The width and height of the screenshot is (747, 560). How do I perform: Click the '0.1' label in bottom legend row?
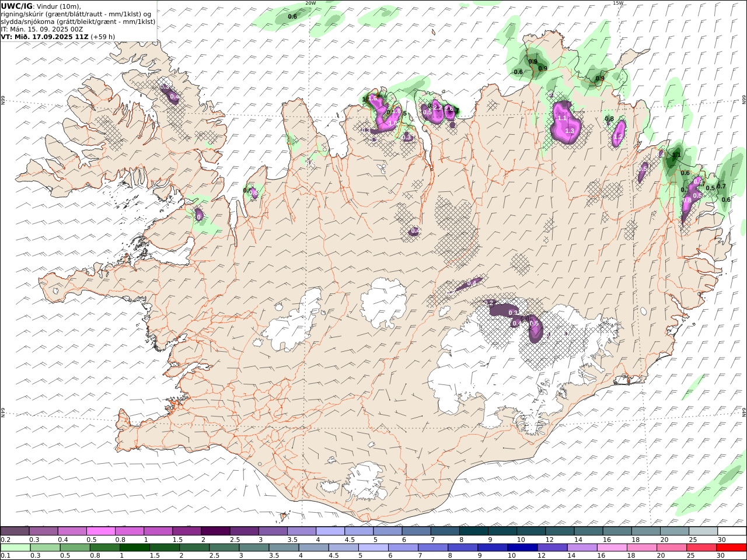point(5,556)
